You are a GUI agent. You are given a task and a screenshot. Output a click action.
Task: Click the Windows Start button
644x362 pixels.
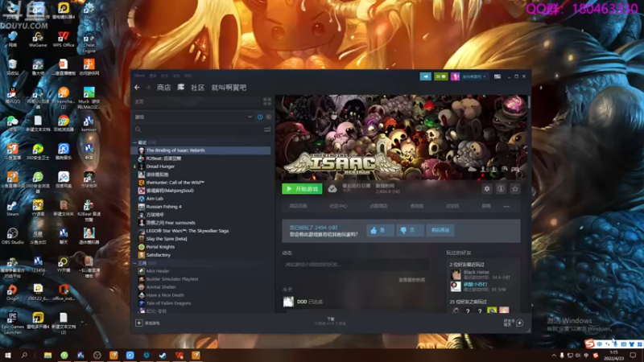(8, 355)
